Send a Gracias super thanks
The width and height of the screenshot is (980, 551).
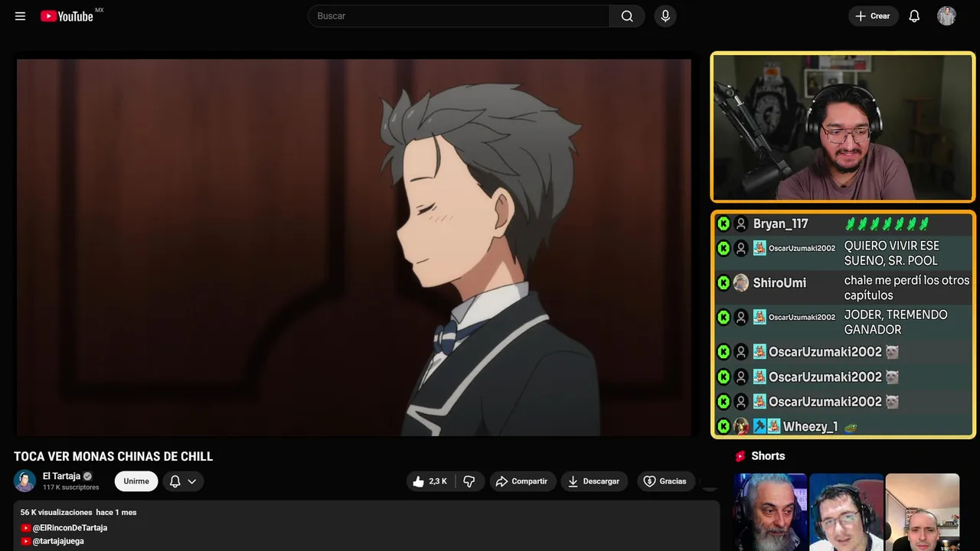coord(665,481)
